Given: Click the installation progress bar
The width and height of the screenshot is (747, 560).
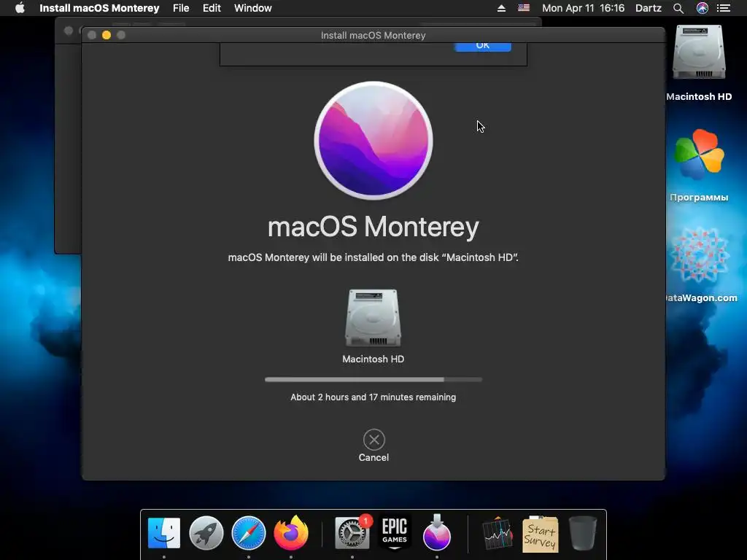Looking at the screenshot, I should (373, 379).
